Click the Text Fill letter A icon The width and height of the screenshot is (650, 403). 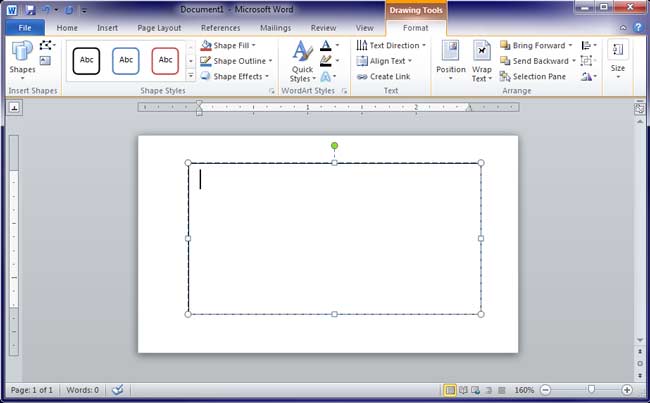click(326, 45)
